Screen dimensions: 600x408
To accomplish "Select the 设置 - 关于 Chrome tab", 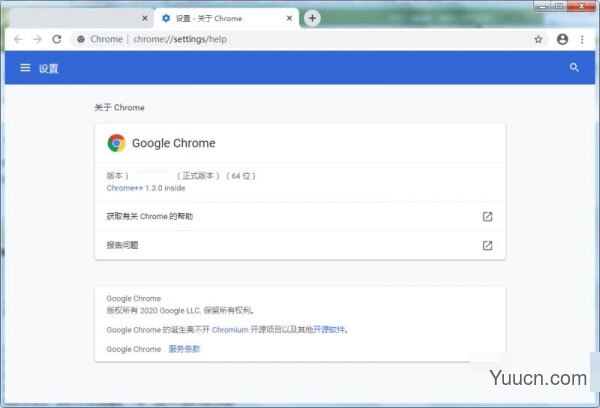I will tap(227, 18).
